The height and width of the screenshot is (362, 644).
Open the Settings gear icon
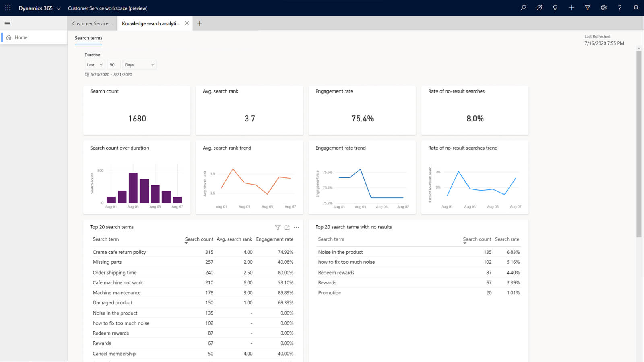coord(603,8)
